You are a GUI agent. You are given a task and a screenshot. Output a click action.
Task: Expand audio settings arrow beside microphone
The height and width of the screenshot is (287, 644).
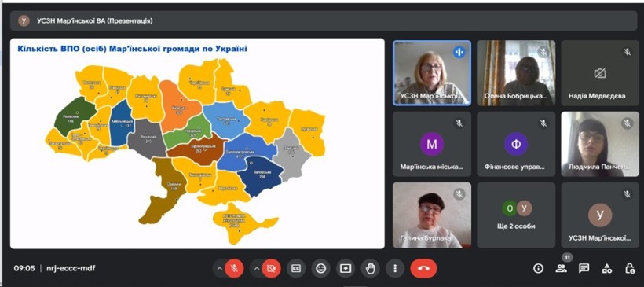(x=219, y=268)
